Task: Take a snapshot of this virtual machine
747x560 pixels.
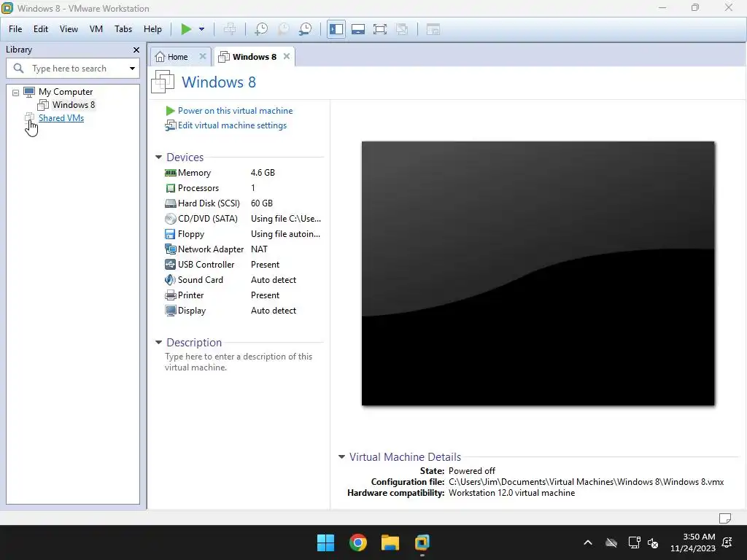Action: pos(261,29)
